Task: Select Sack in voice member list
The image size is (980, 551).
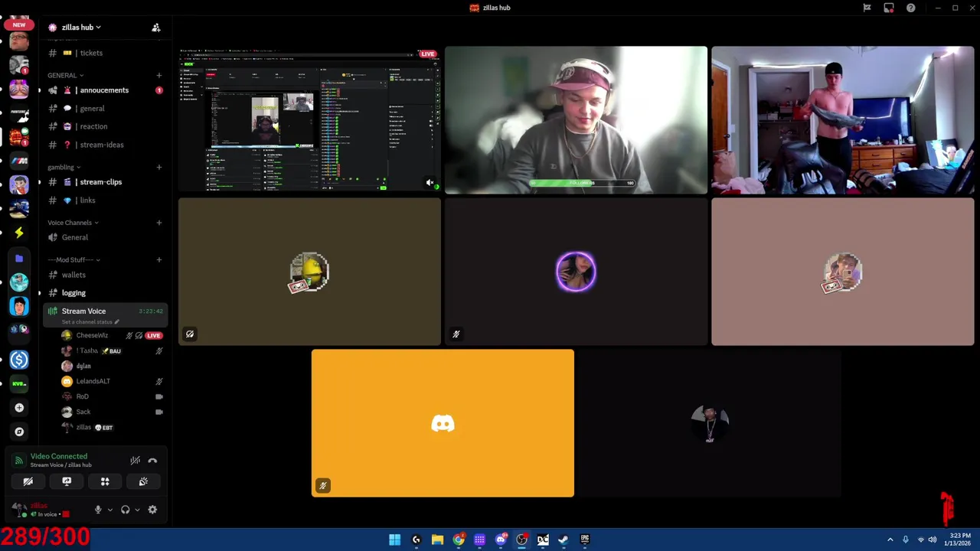Action: 113,412
